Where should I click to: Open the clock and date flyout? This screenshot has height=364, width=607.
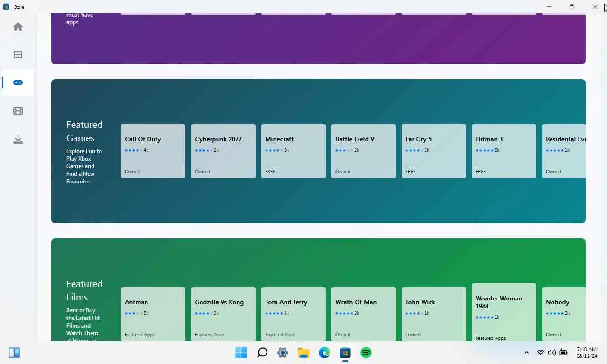[587, 353]
